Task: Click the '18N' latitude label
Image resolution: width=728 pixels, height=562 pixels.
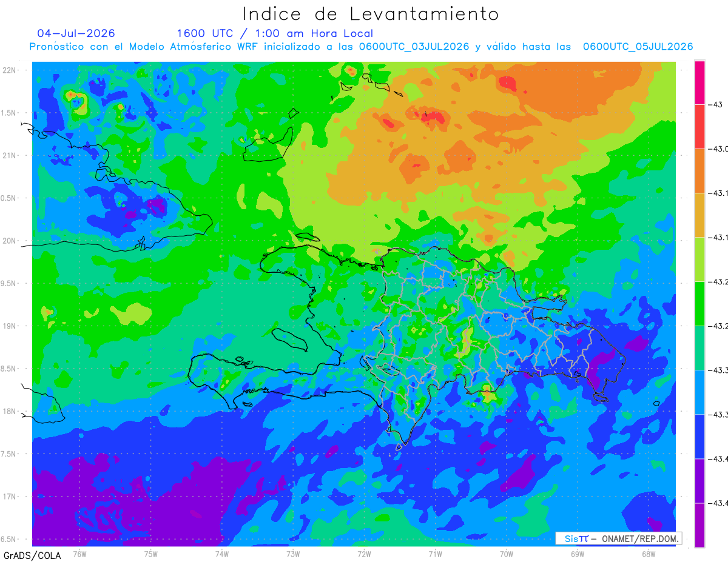Action: 8,411
